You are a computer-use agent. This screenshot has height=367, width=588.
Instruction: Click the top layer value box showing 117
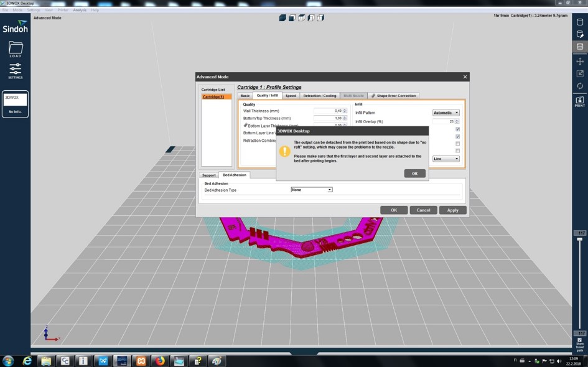[580, 233]
